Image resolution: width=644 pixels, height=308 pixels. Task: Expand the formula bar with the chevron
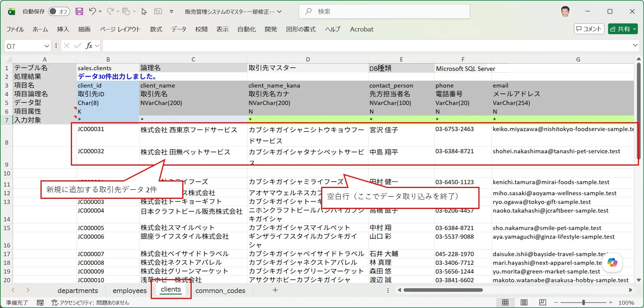(x=635, y=46)
